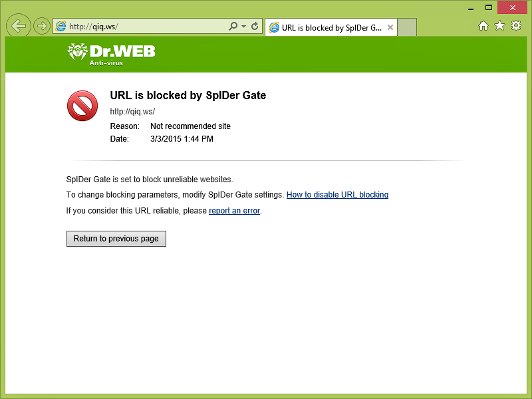Viewport: 532px width, 399px height.
Task: Click the browser forward arrow button
Action: (x=42, y=26)
